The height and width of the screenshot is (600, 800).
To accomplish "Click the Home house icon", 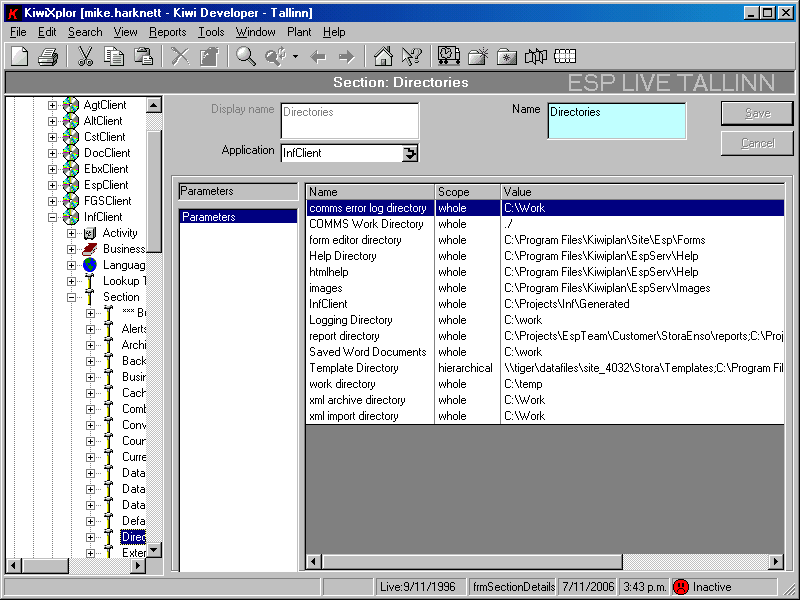I will click(383, 56).
